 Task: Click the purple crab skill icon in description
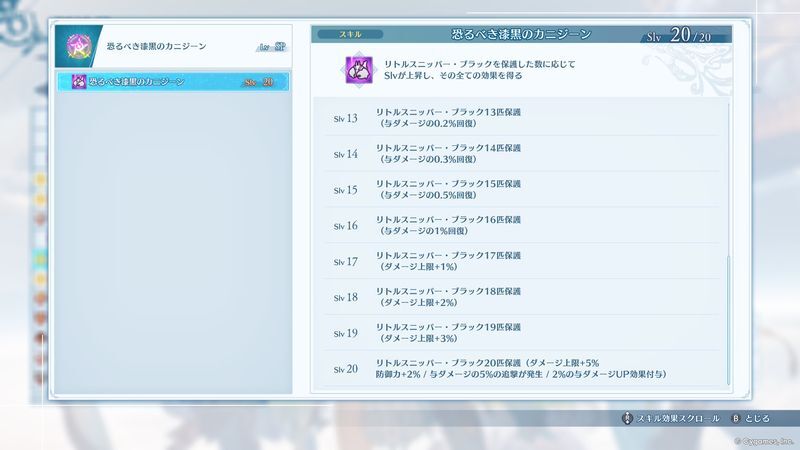tap(359, 69)
